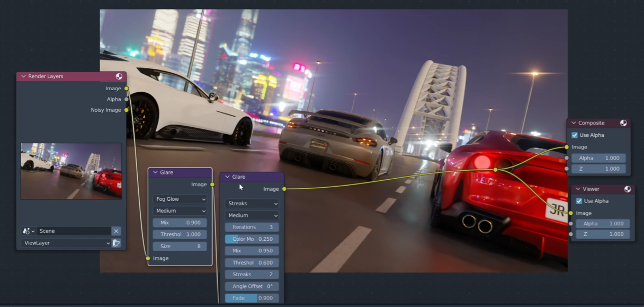
Task: Adjust the Color Mo 0.250 slider
Action: tap(252, 239)
